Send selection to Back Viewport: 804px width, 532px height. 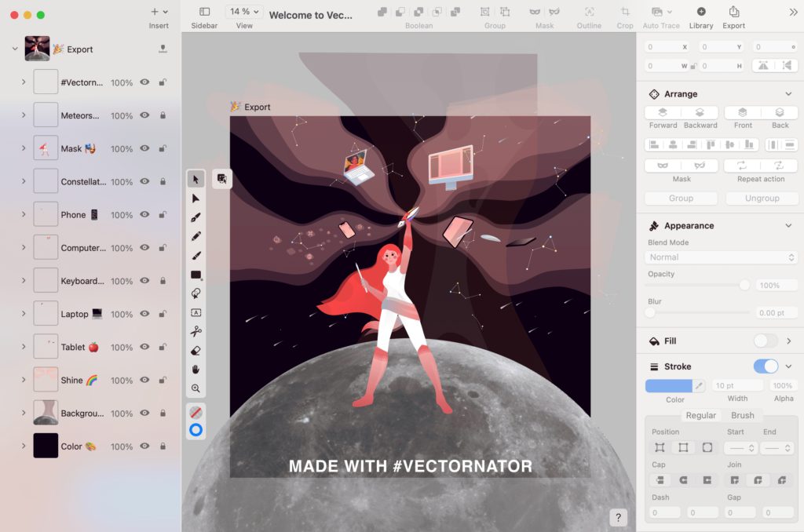click(x=780, y=112)
